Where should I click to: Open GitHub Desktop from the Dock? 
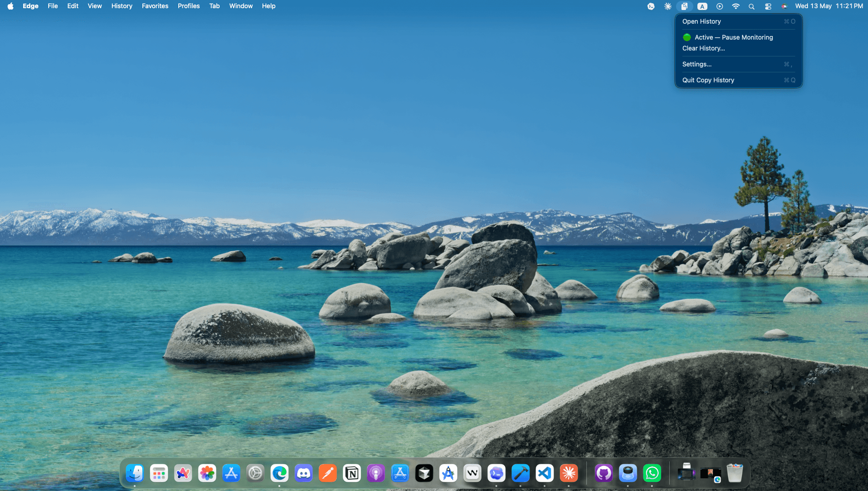tap(604, 473)
